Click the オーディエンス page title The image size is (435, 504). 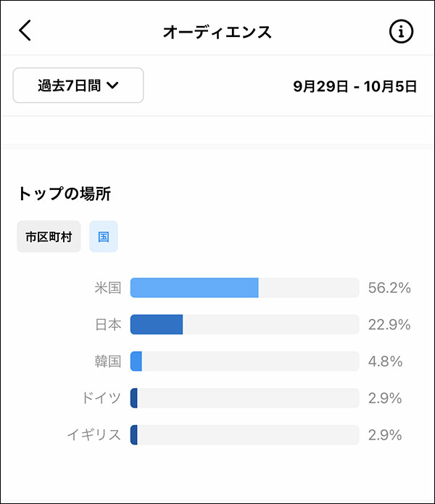click(x=217, y=32)
